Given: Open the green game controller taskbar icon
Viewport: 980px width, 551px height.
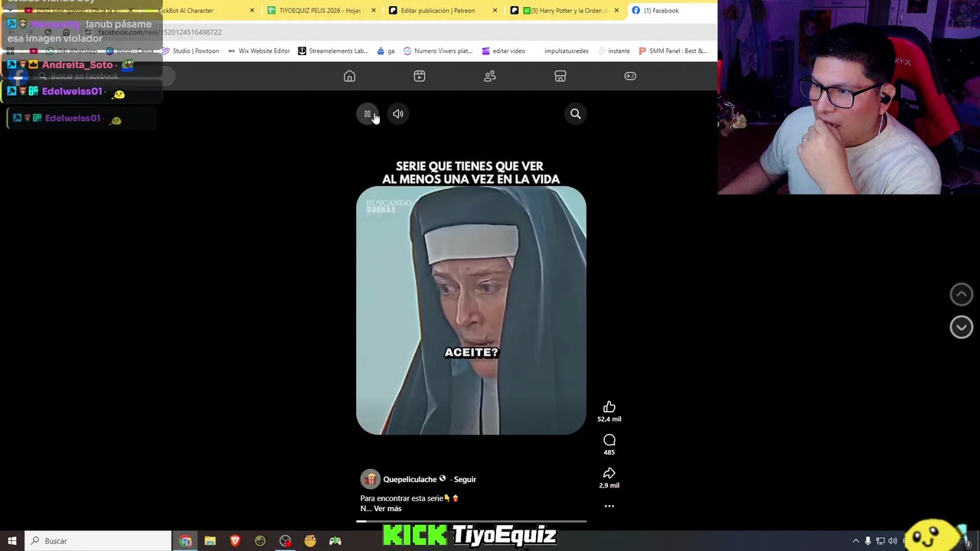Looking at the screenshot, I should [335, 541].
